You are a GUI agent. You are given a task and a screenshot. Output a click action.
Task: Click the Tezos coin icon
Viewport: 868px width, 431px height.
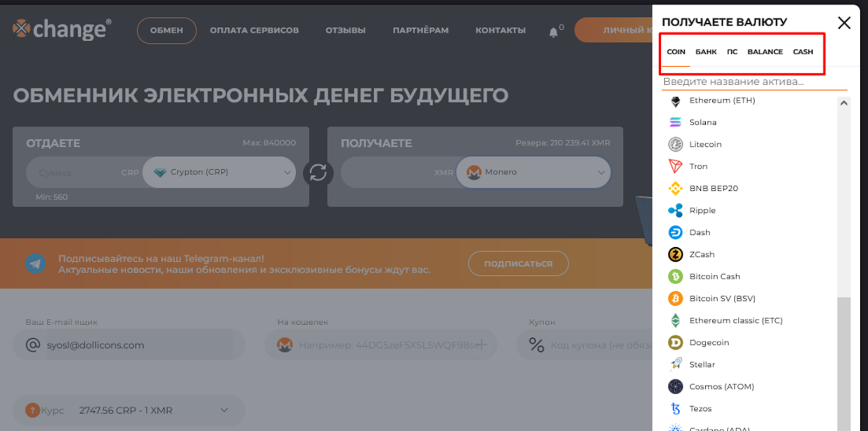(x=675, y=409)
